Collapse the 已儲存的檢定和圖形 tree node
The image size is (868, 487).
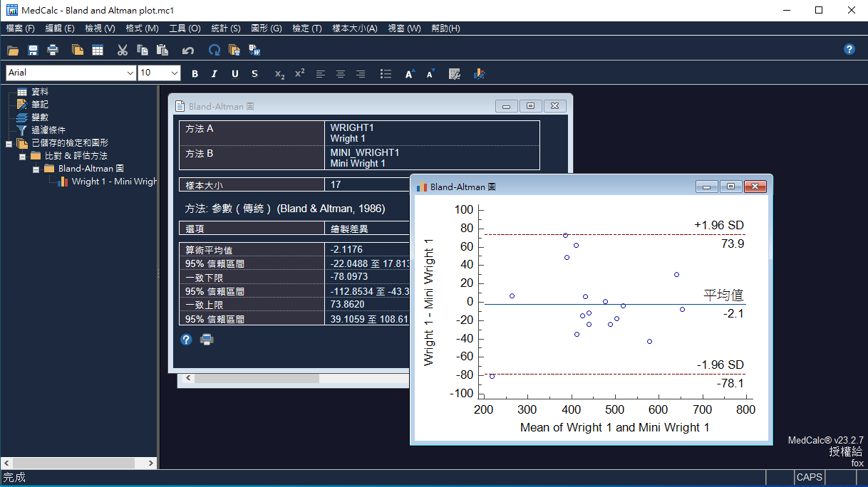coord(9,143)
